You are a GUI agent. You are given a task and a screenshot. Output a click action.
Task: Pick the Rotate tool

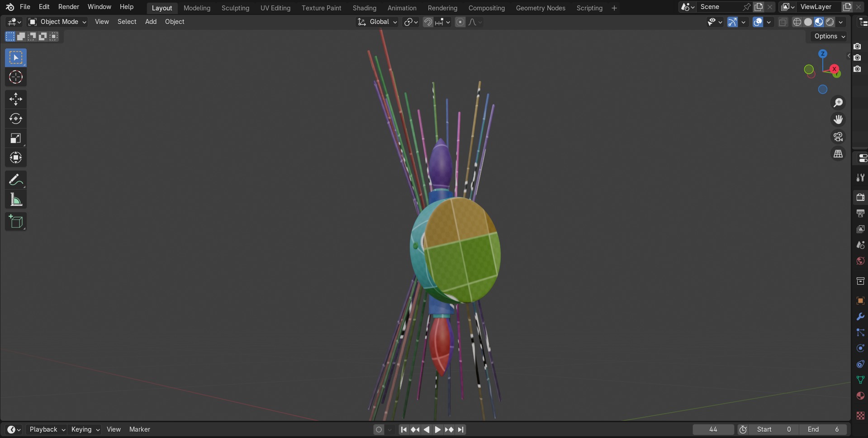click(x=16, y=119)
